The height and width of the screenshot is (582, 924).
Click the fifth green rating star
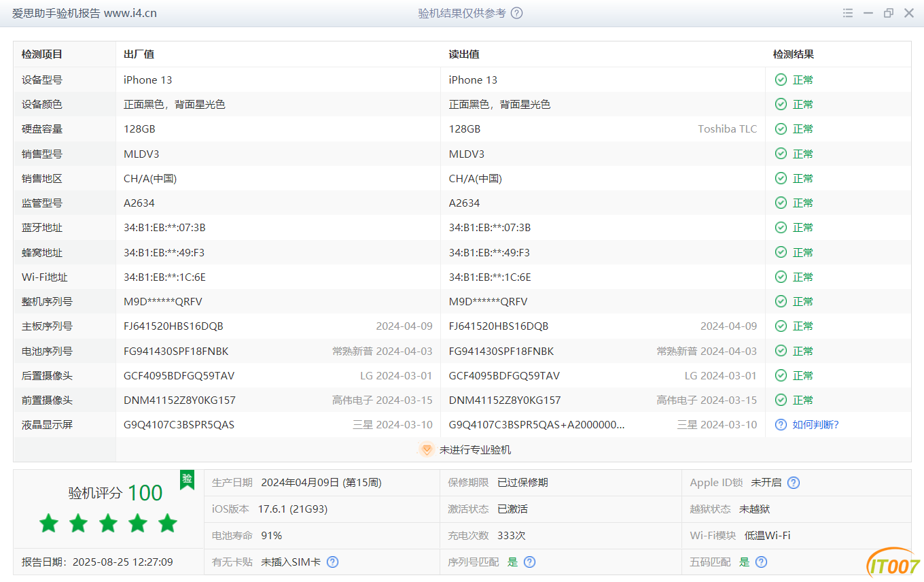tap(167, 523)
